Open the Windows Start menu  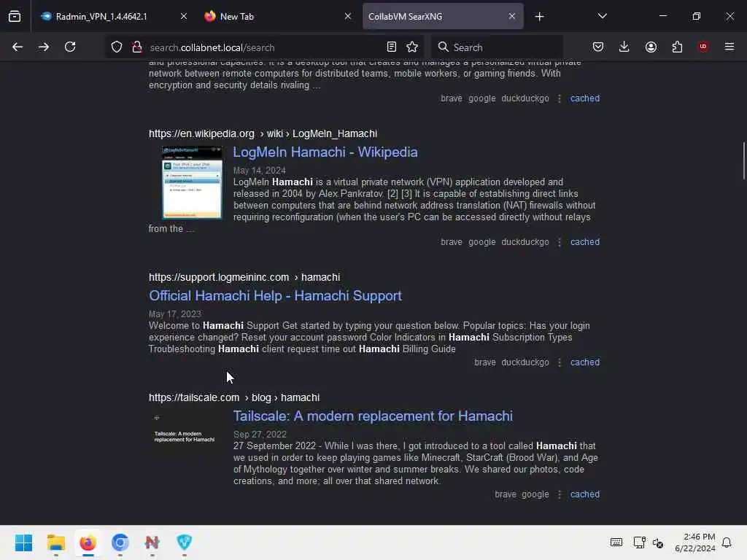(x=23, y=542)
